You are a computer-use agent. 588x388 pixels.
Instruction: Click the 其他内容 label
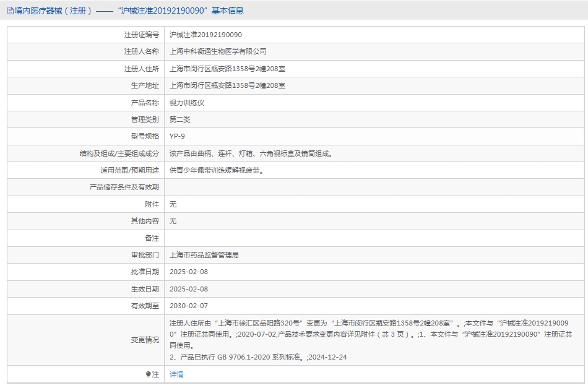145,221
